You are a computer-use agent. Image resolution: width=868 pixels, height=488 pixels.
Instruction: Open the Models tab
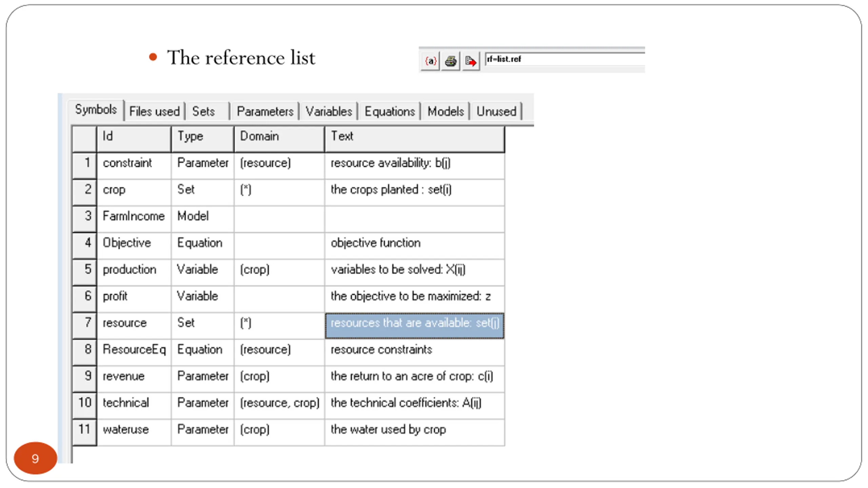(x=446, y=111)
